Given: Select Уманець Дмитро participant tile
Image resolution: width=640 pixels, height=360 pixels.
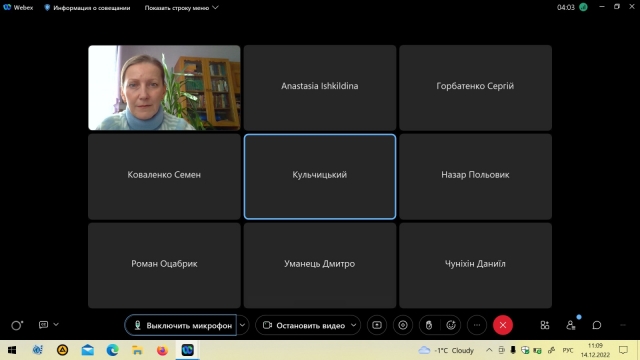Looking at the screenshot, I should [320, 265].
